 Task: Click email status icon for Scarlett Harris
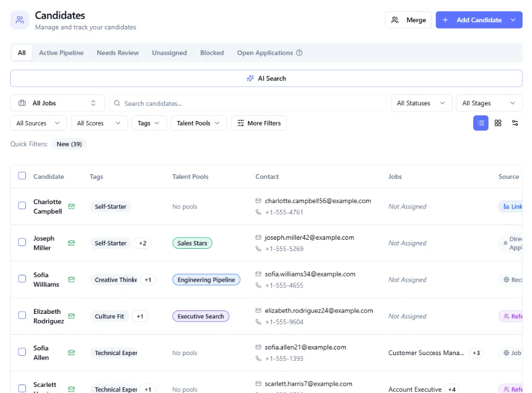[x=71, y=389]
